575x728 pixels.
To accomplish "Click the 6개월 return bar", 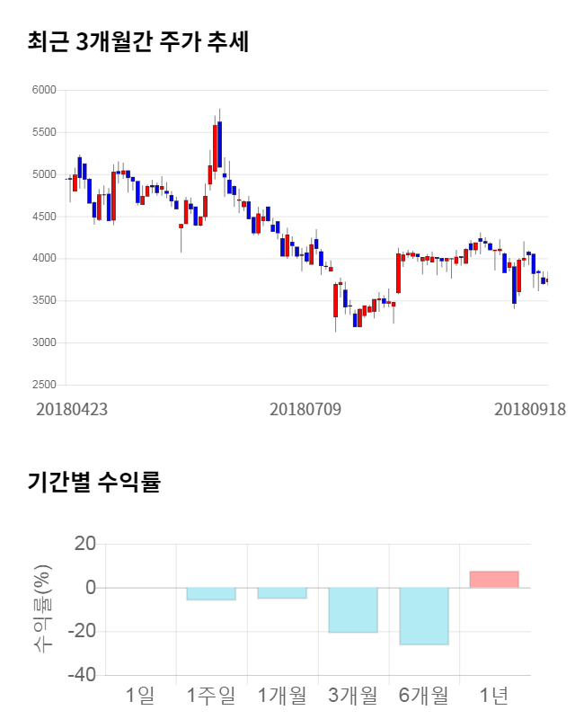I will pyautogui.click(x=423, y=616).
